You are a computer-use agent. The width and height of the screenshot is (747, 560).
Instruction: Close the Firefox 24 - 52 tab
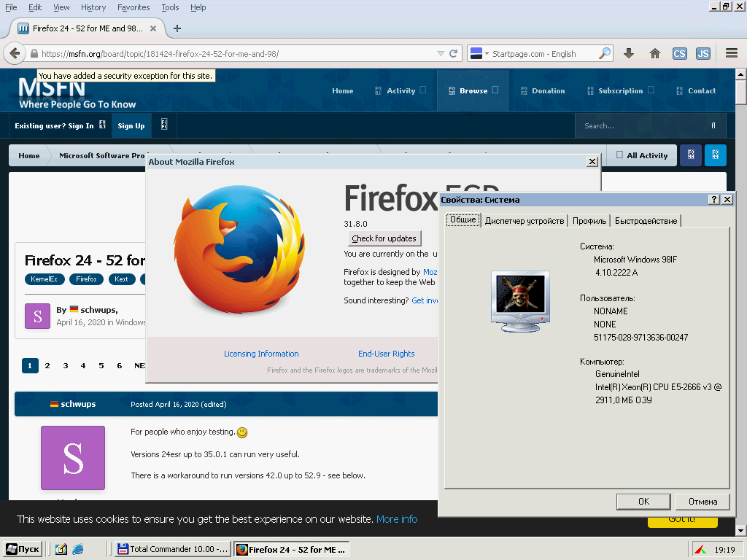153,28
